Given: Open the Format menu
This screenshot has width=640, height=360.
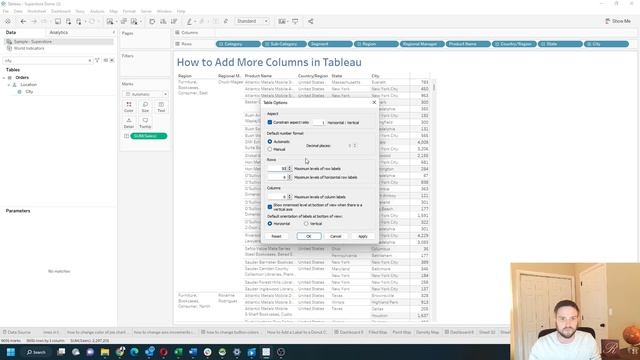Looking at the screenshot, I should click(x=129, y=11).
